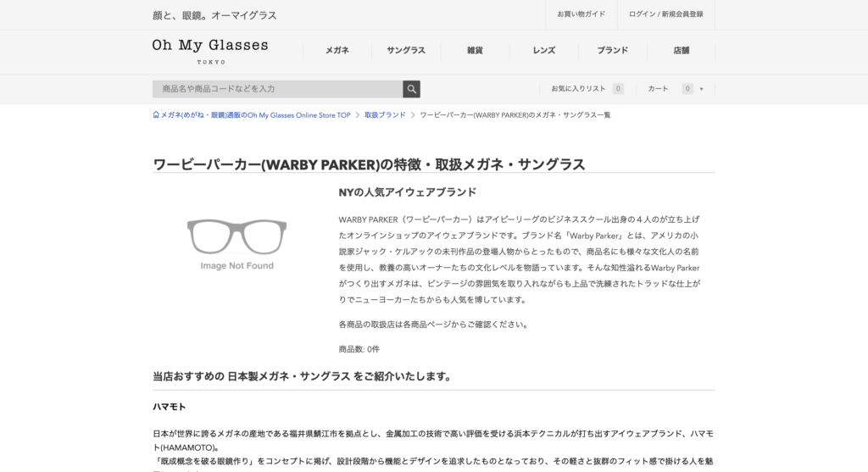Open the 店舗 menu
Image resolution: width=868 pixels, height=472 pixels.
(682, 50)
